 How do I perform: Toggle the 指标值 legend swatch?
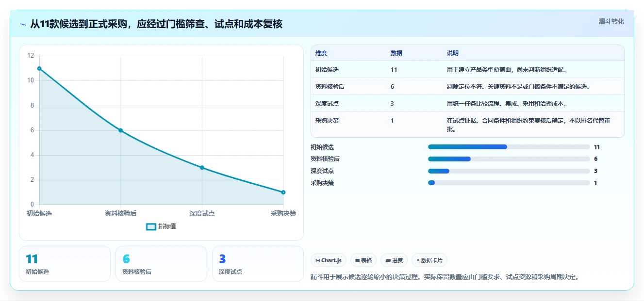tap(151, 226)
